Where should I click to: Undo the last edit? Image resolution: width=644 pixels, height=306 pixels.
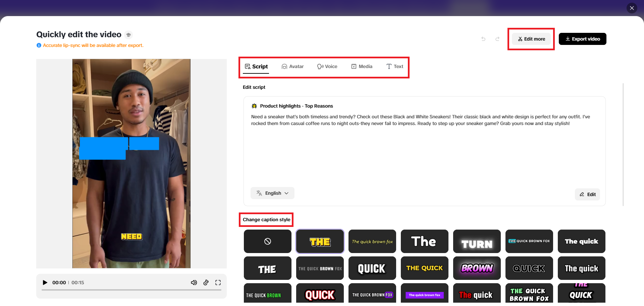click(x=483, y=39)
